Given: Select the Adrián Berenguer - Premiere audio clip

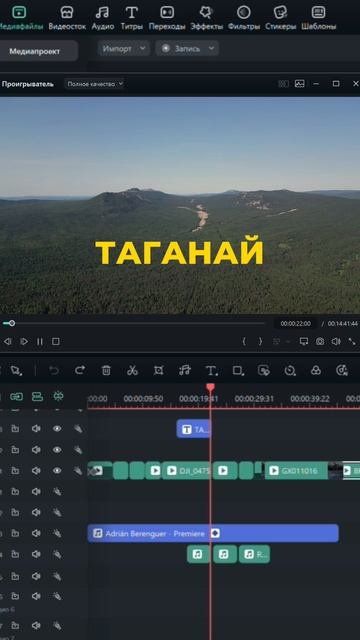Looking at the screenshot, I should pyautogui.click(x=213, y=533).
